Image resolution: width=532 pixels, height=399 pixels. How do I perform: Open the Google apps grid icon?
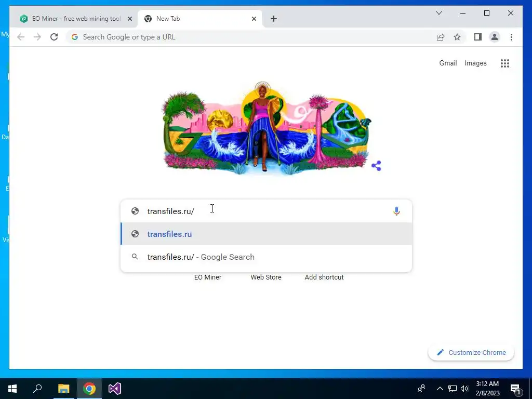click(505, 63)
